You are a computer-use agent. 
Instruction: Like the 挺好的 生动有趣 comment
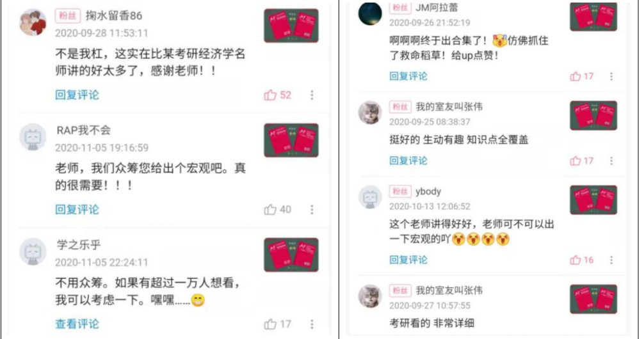tap(581, 161)
